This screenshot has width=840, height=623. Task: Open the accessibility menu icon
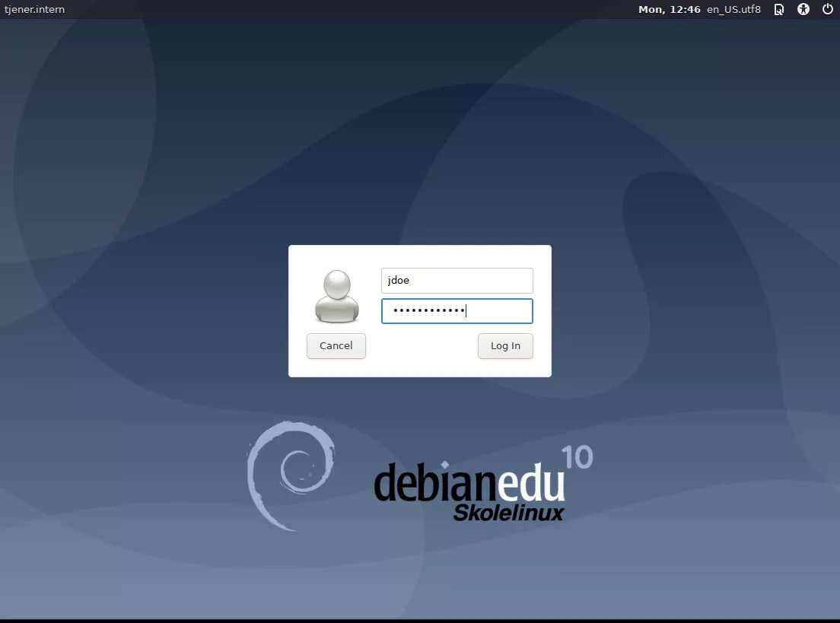coord(803,9)
